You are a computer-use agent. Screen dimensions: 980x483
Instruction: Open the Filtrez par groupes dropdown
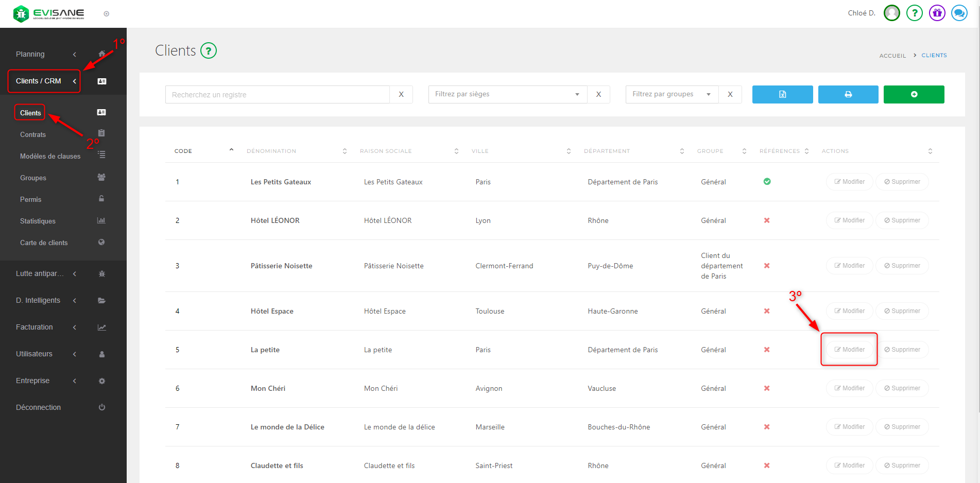[x=672, y=94]
